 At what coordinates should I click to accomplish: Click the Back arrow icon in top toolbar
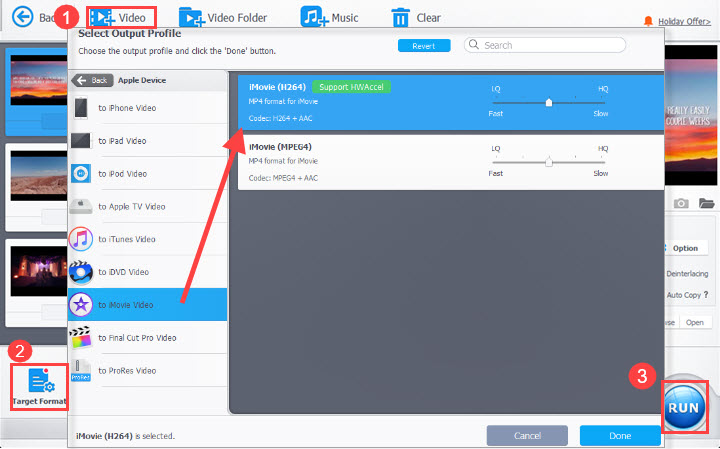(22, 17)
